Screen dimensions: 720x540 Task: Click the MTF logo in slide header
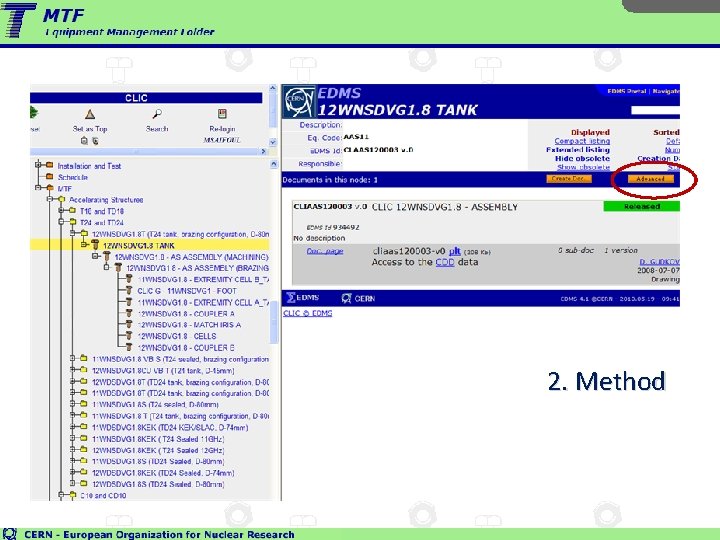tap(18, 20)
